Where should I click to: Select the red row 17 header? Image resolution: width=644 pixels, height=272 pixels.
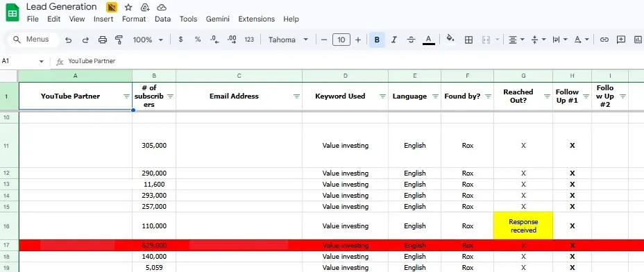[x=9, y=246]
